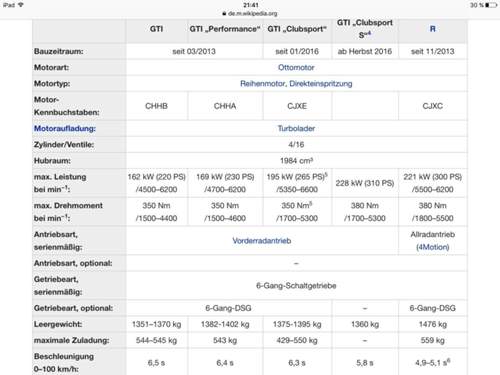Select the 559 kg cell
500x375 pixels.
click(x=433, y=340)
